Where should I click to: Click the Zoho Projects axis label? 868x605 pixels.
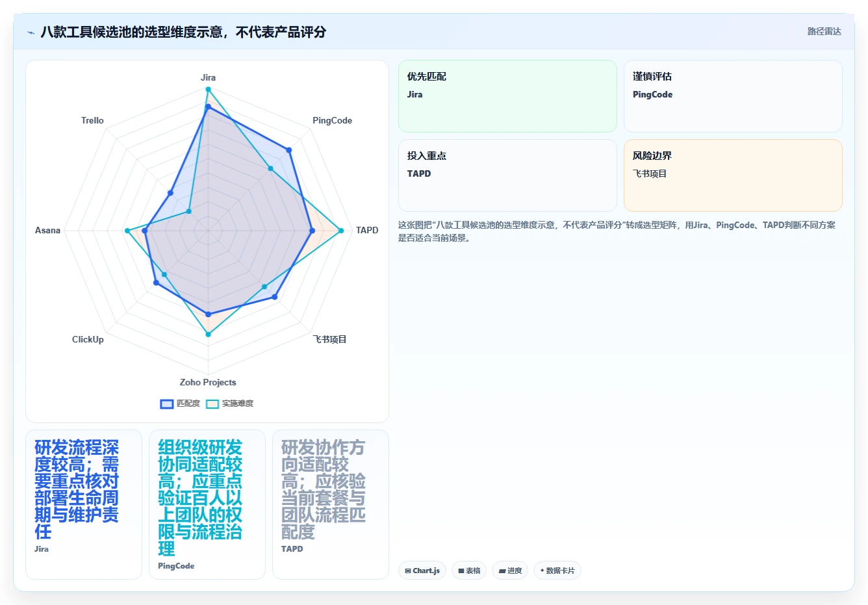tap(208, 382)
